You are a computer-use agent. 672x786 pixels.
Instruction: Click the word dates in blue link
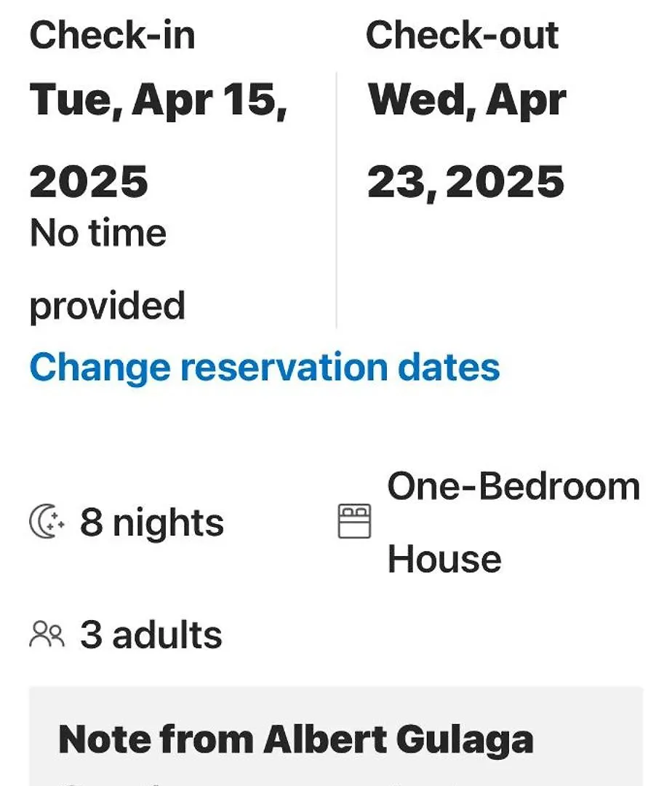[449, 368]
